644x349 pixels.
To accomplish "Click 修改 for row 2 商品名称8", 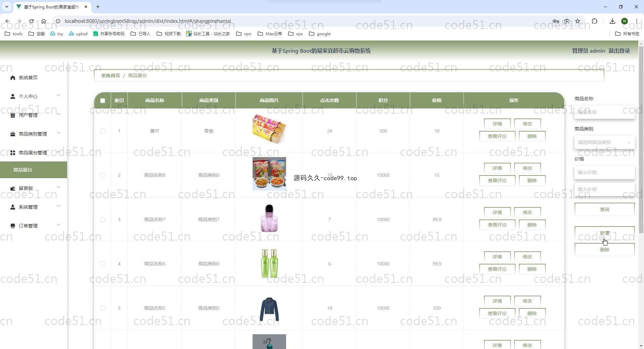I will [x=527, y=168].
